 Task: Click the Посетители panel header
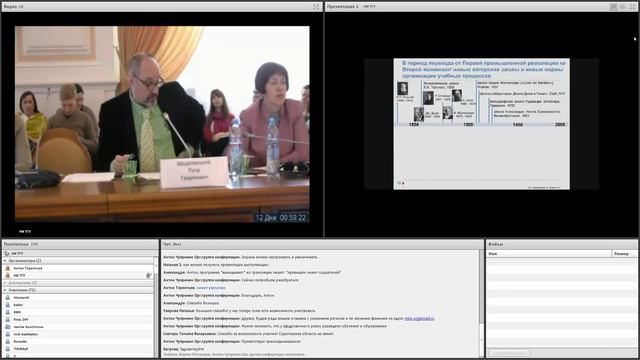point(80,244)
